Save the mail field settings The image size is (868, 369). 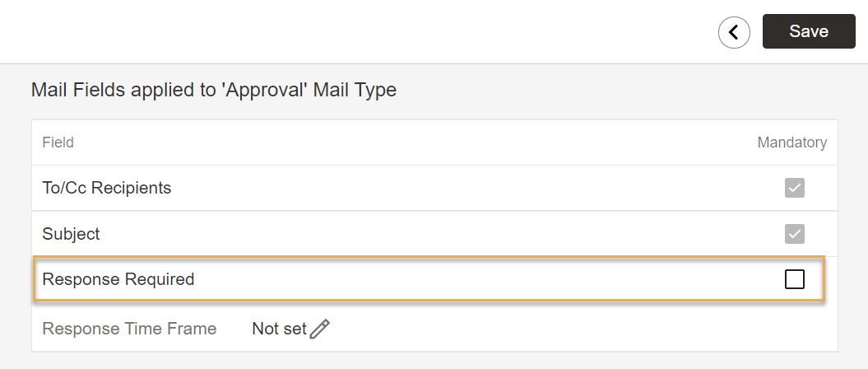click(809, 31)
